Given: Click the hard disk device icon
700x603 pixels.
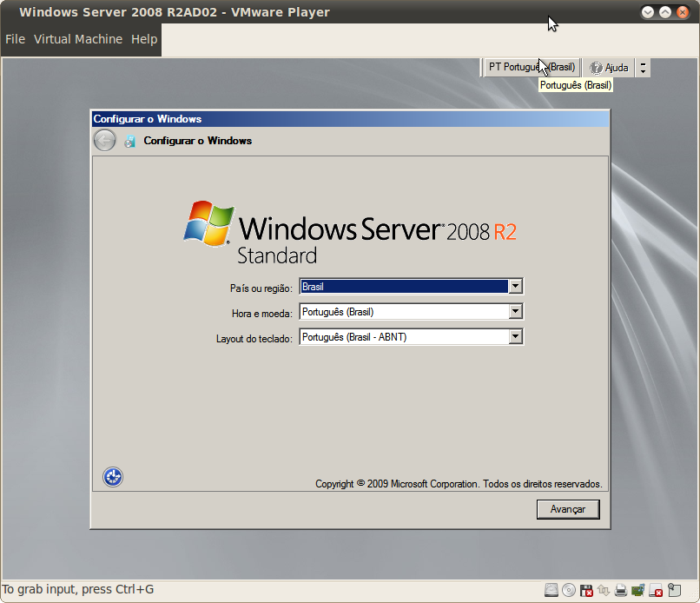Looking at the screenshot, I should [x=551, y=590].
